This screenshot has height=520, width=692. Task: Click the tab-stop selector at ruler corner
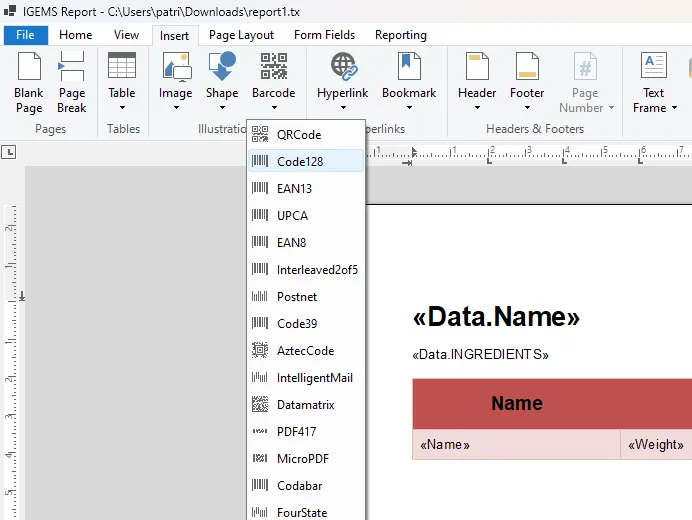tap(8, 152)
